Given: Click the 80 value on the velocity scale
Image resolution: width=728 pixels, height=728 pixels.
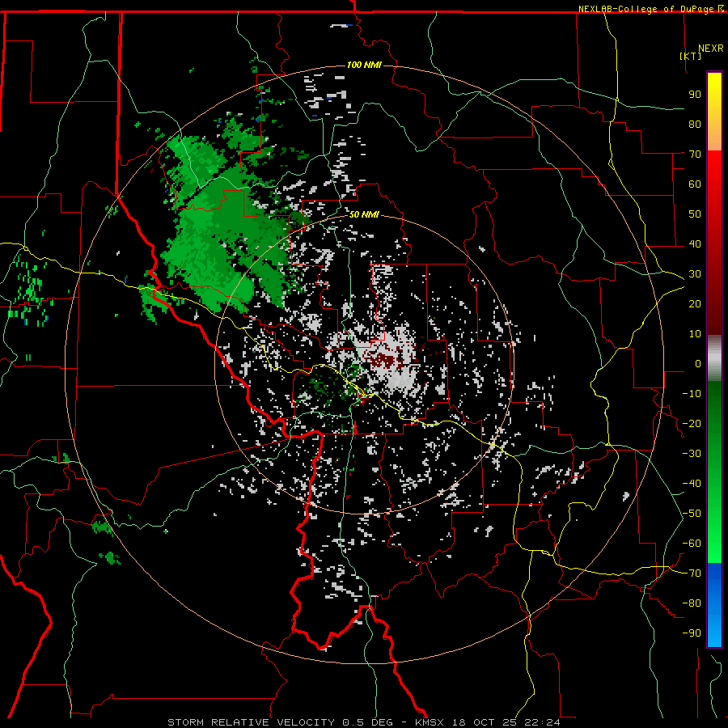Looking at the screenshot, I should click(695, 124).
